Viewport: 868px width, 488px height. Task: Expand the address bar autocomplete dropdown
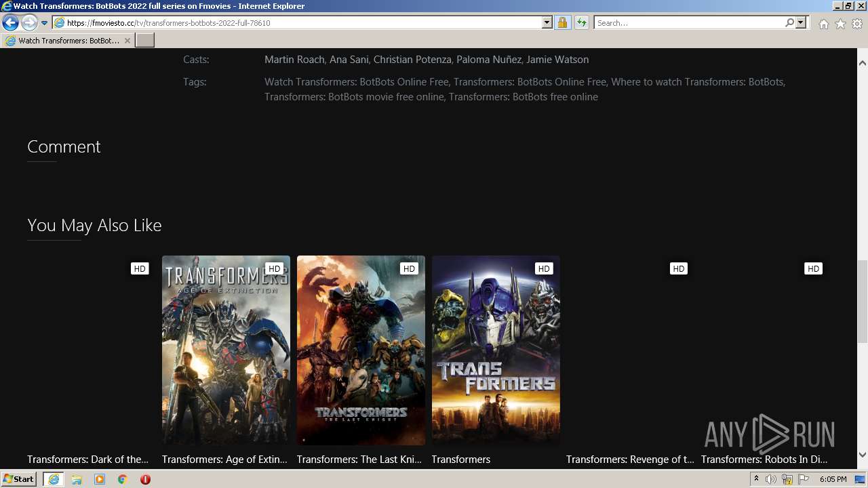pos(547,23)
